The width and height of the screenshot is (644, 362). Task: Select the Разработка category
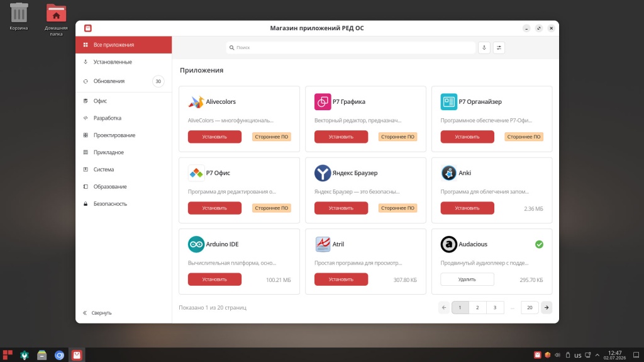[124, 118]
